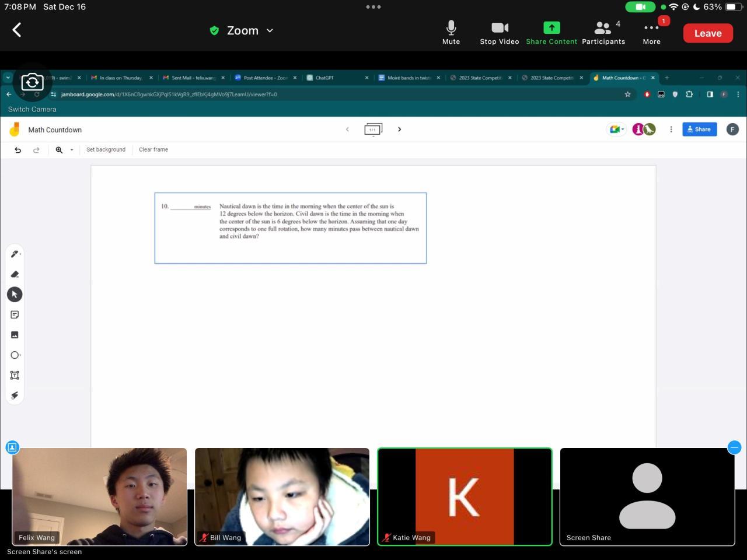Open the Chrome extensions puzzle icon
Viewport: 747px width, 560px height.
click(x=689, y=94)
